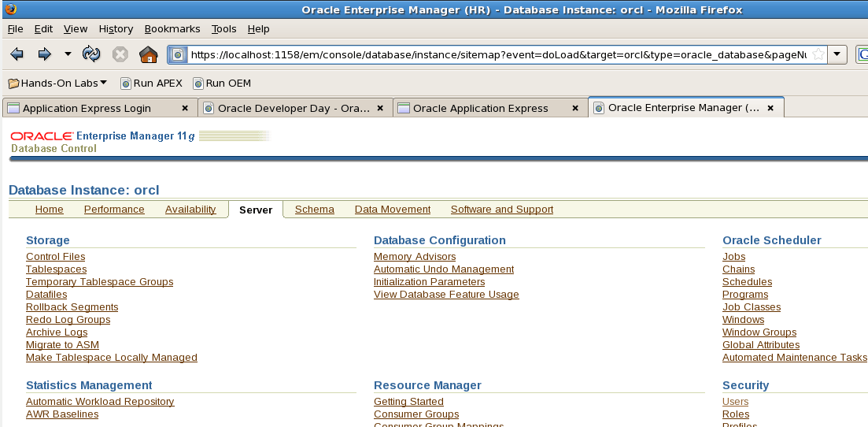Screen dimensions: 868x427
Task: Open the Chains link
Action: tap(738, 269)
